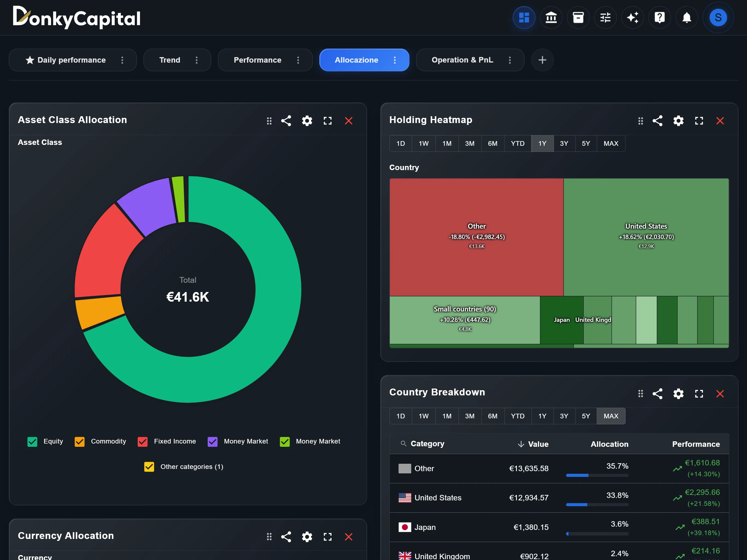Toggle the purple Money Market checkbox
The image size is (747, 560).
click(x=212, y=441)
